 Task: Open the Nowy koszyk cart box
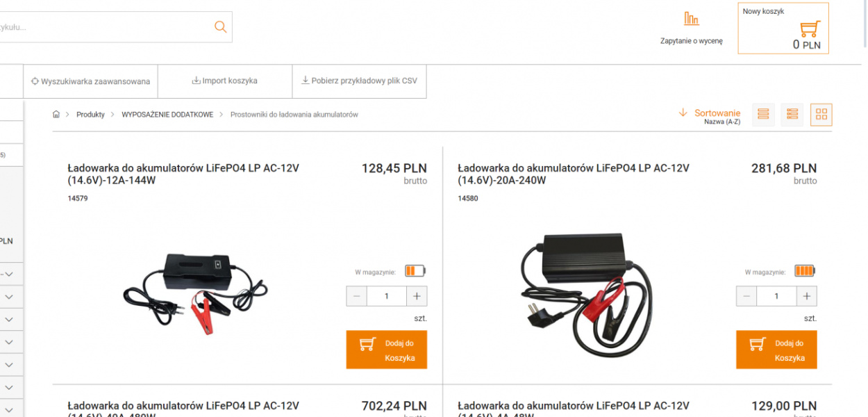pyautogui.click(x=783, y=28)
